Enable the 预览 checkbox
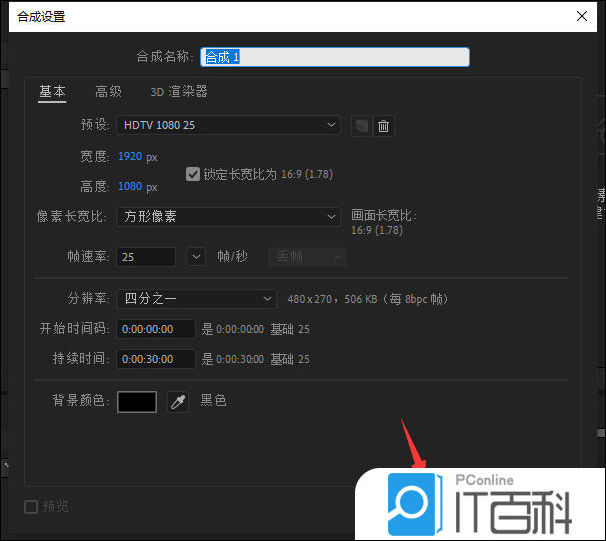The image size is (606, 541). pos(31,507)
